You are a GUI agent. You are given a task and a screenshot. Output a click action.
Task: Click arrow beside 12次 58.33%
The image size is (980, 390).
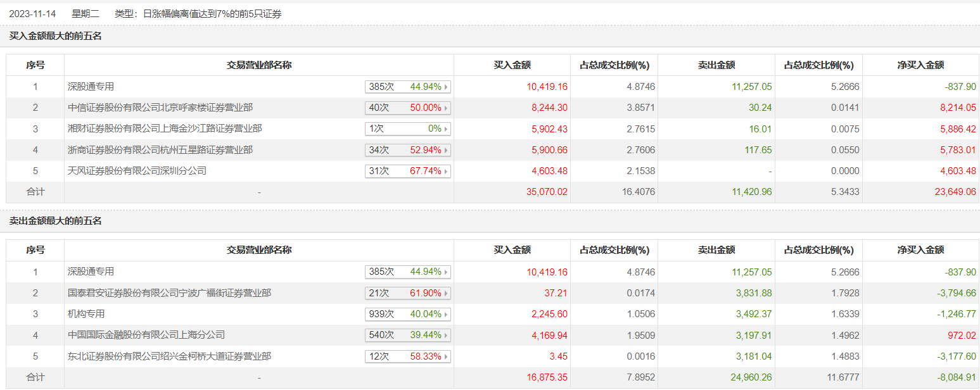(447, 357)
